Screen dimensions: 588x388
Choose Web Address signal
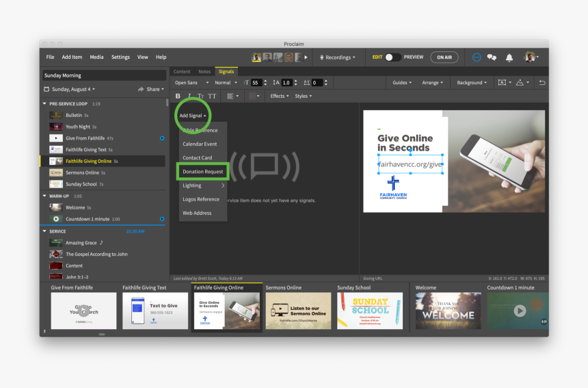click(203, 213)
